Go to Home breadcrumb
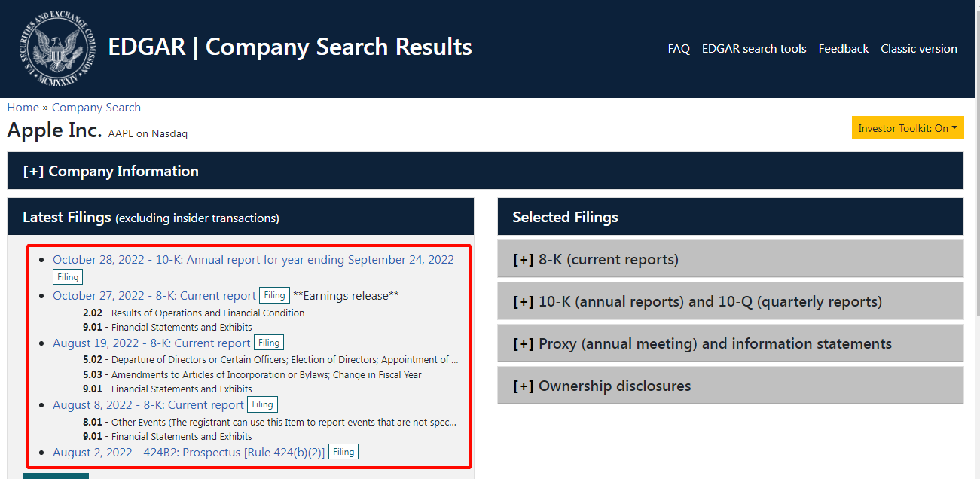Screen dimensions: 980x479 [23, 108]
